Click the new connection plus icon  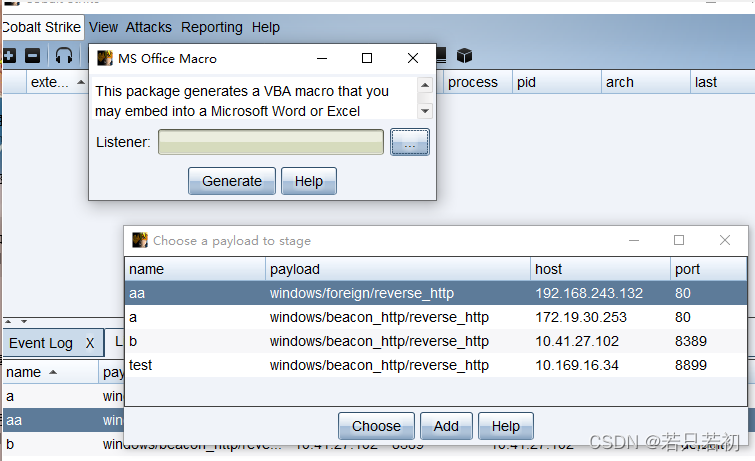click(x=9, y=56)
